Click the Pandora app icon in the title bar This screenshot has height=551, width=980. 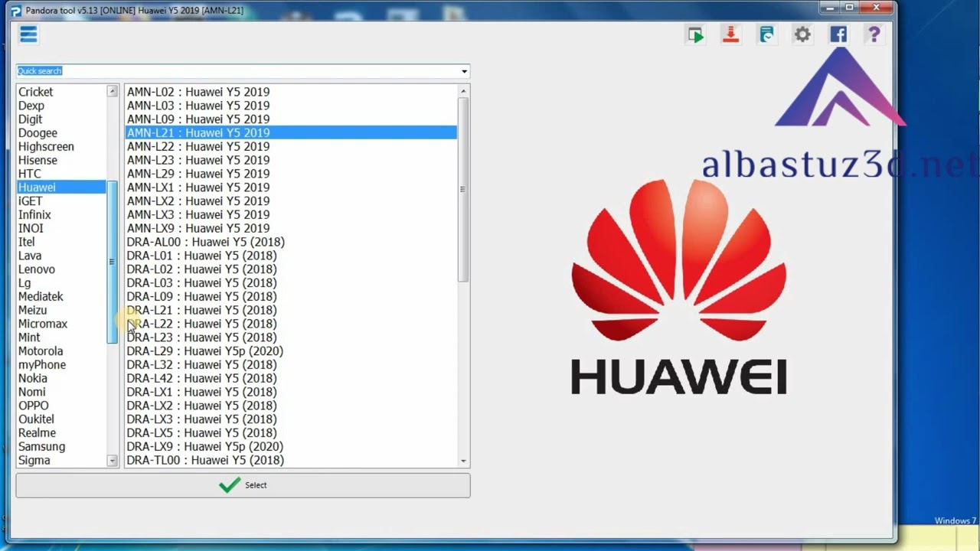click(15, 11)
